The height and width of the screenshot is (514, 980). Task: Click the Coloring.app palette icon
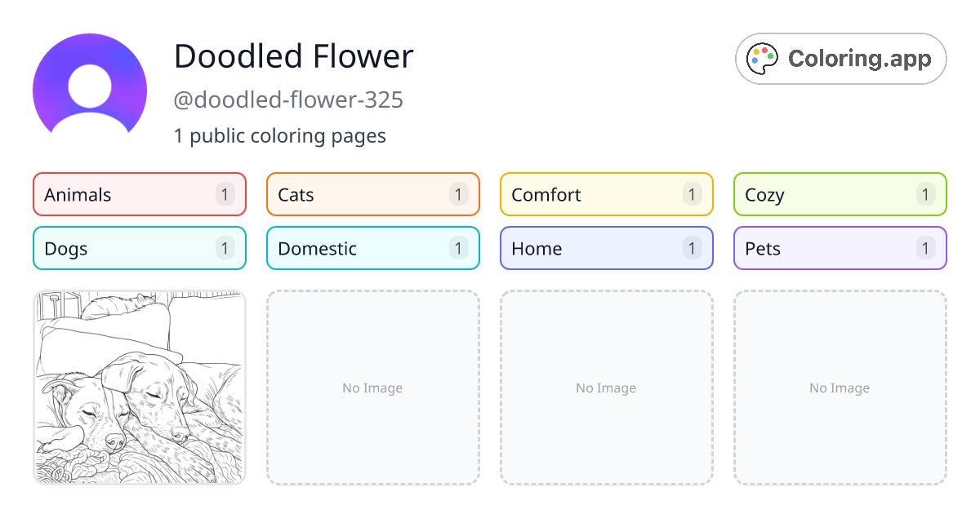point(764,59)
